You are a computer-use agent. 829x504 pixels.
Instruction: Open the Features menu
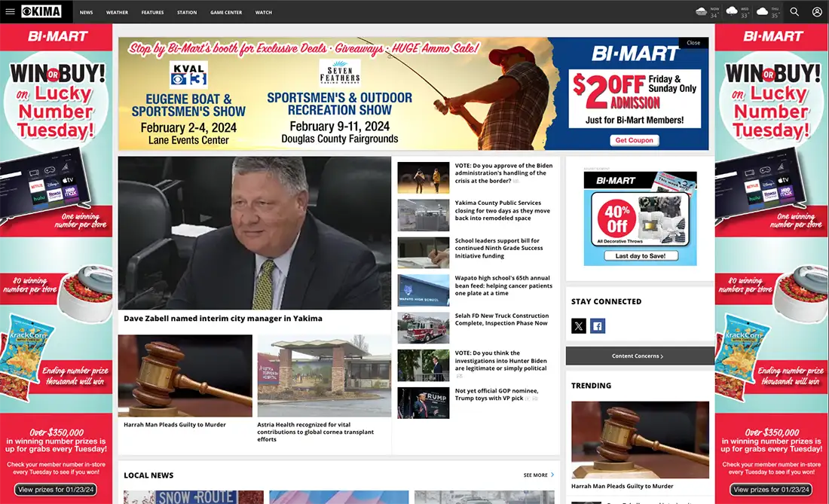click(x=152, y=12)
